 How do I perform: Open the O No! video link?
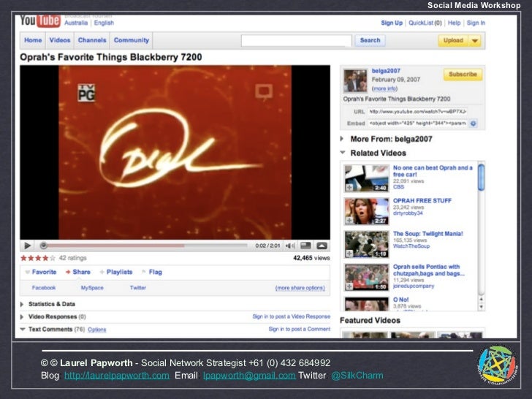(400, 300)
